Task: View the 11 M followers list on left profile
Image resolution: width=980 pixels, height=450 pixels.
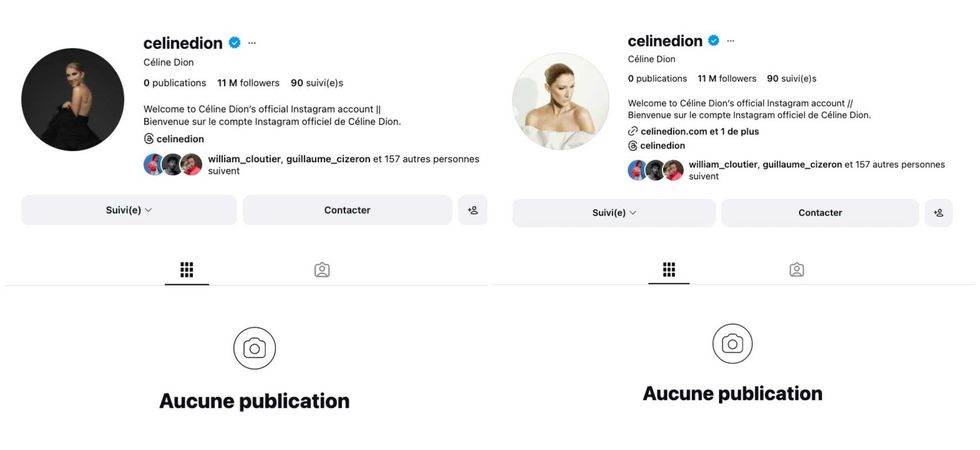Action: pyautogui.click(x=248, y=83)
